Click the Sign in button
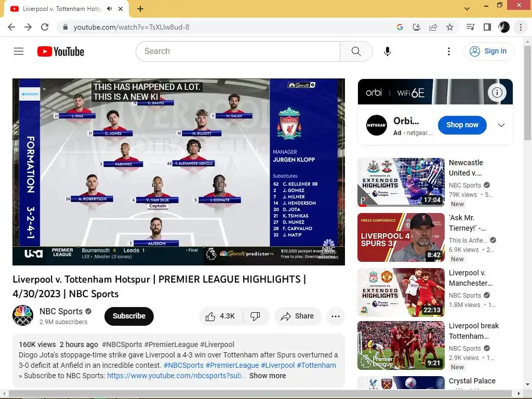This screenshot has width=532, height=399. [489, 51]
